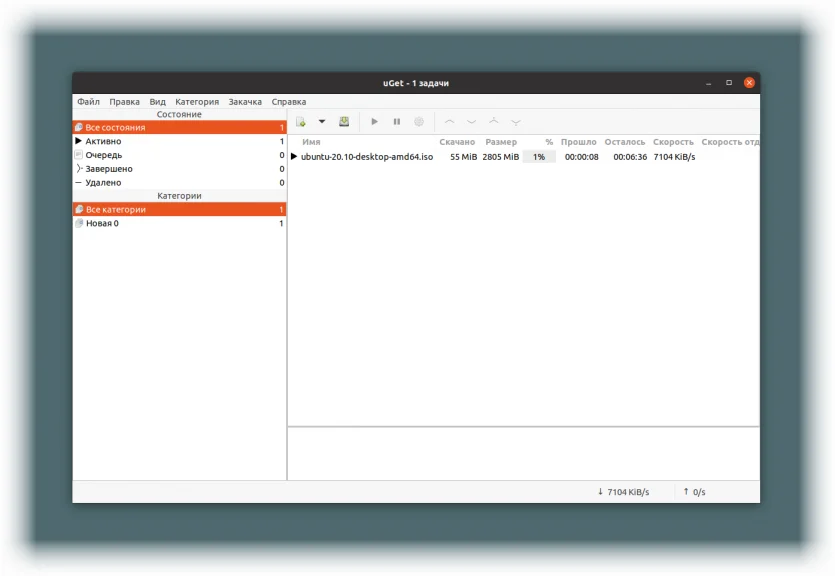Click the Категории panel header
The width and height of the screenshot is (835, 576).
click(x=179, y=196)
